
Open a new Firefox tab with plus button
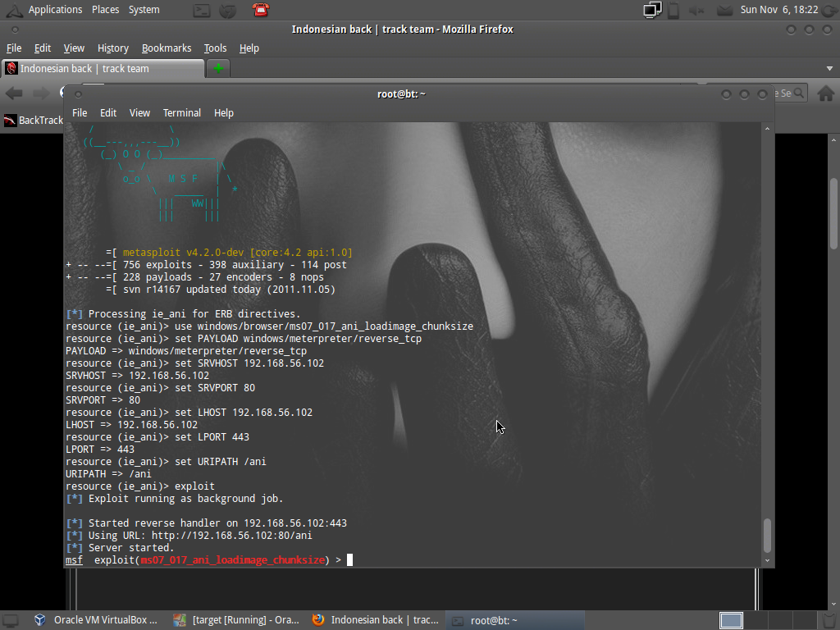tap(218, 69)
